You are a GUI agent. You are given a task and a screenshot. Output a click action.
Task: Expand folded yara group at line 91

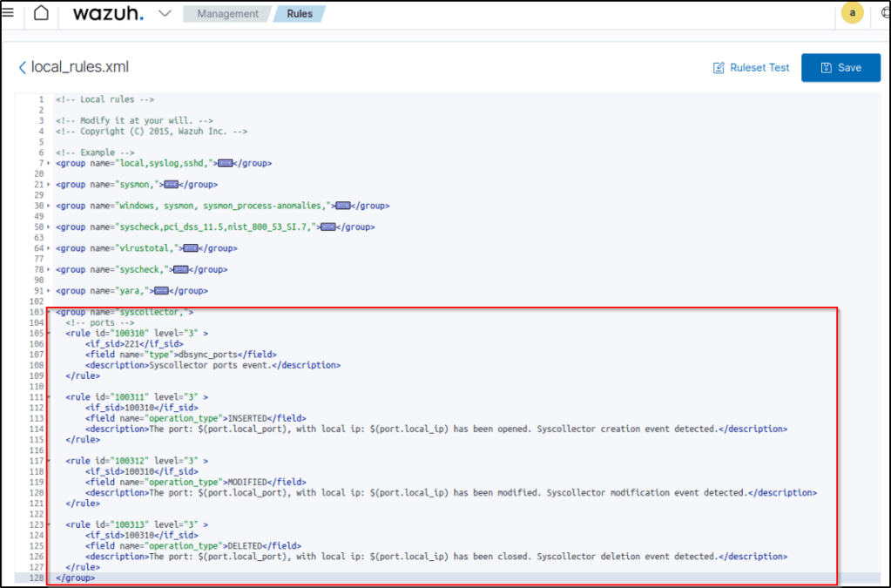pyautogui.click(x=48, y=291)
